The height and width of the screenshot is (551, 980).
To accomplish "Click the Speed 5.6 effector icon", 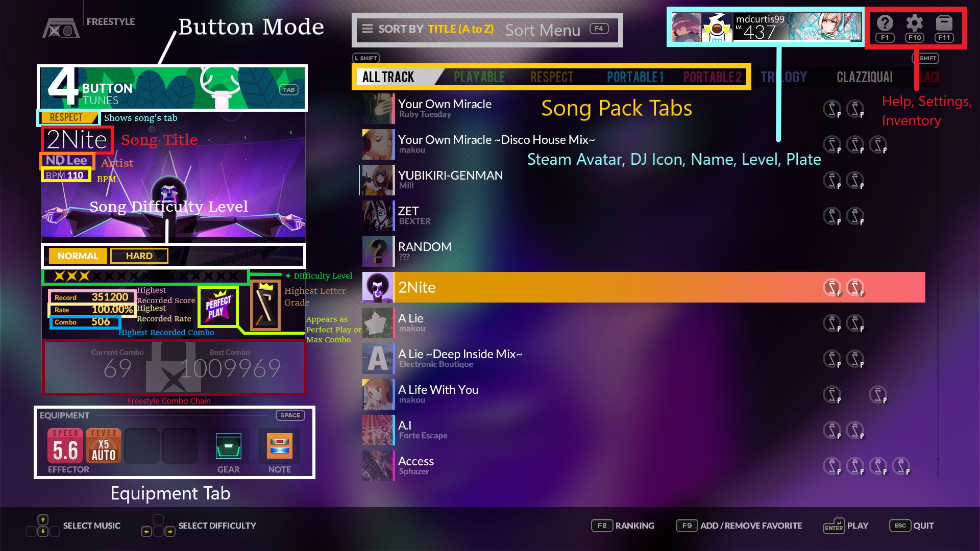I will click(65, 445).
